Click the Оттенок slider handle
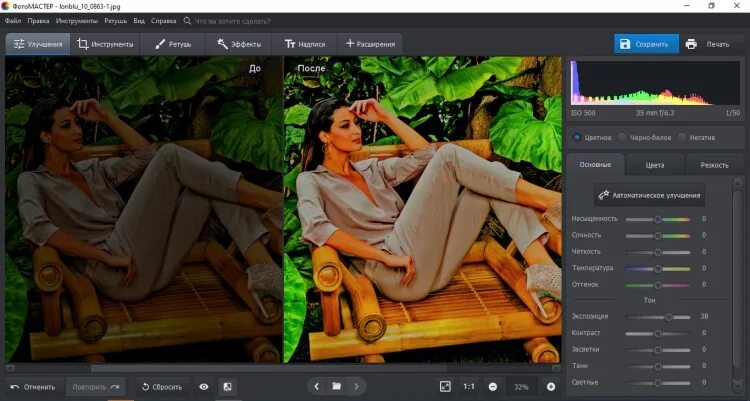Viewport: 750px width, 401px height. (x=658, y=285)
